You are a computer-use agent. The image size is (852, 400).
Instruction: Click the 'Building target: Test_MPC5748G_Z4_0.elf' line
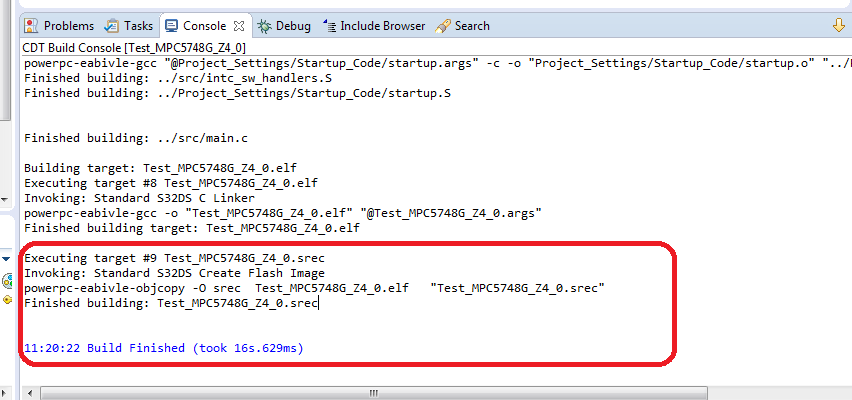(160, 167)
